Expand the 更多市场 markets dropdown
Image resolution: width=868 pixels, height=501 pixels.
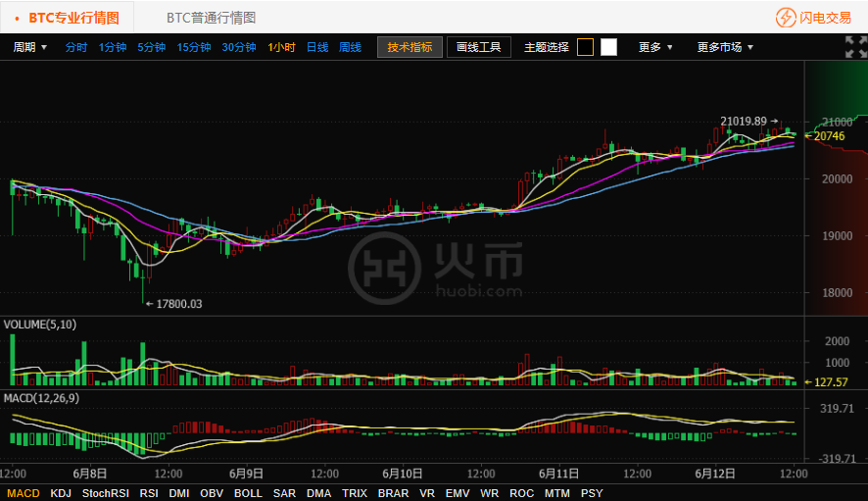tap(725, 47)
